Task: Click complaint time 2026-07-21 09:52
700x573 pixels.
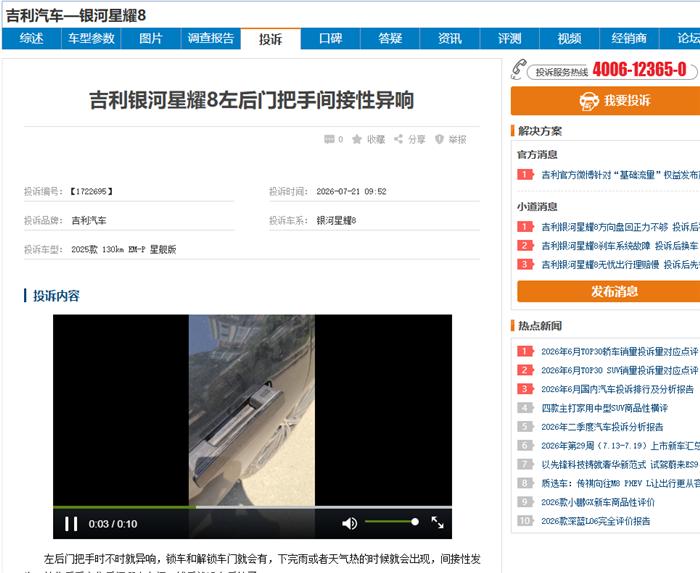Action: 351,191
